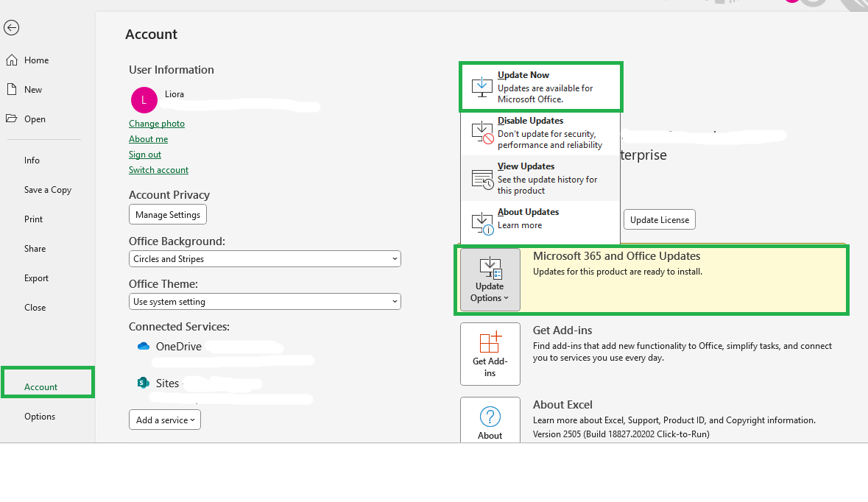Click the Disable Updates icon

[x=482, y=132]
